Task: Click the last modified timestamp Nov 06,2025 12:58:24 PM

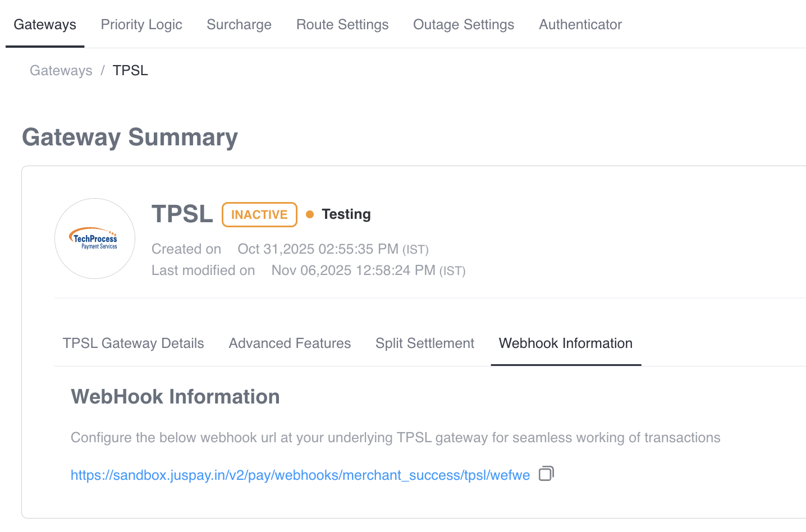Action: click(369, 270)
